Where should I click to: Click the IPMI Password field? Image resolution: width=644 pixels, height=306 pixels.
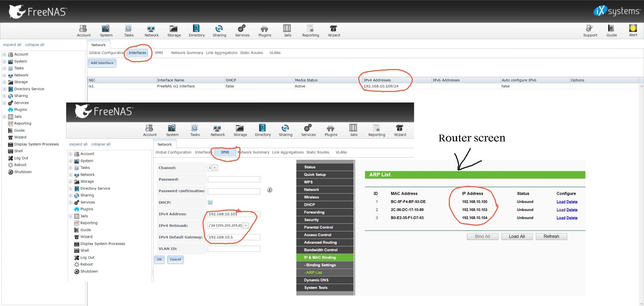click(234, 179)
